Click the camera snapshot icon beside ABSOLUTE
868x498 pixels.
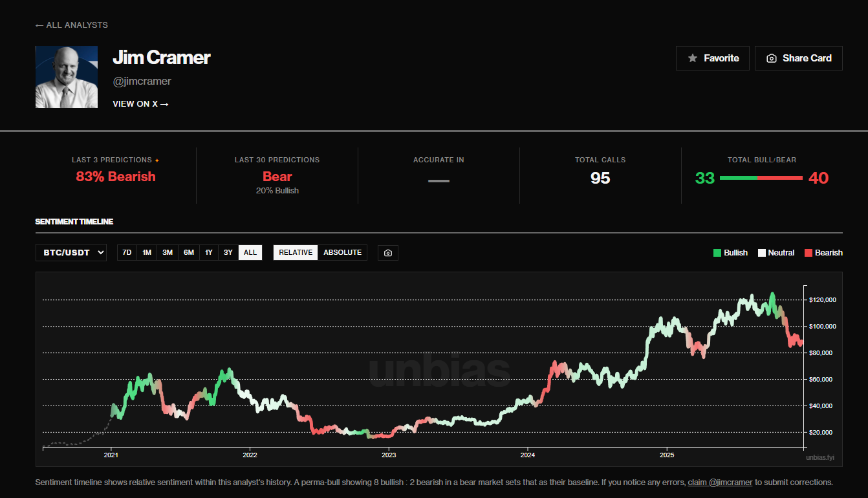click(x=387, y=252)
